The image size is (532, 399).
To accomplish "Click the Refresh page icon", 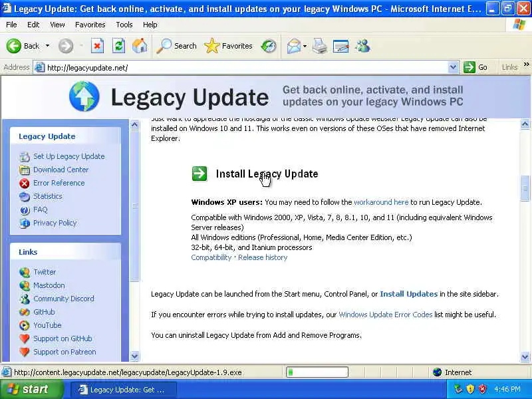I will [118, 46].
